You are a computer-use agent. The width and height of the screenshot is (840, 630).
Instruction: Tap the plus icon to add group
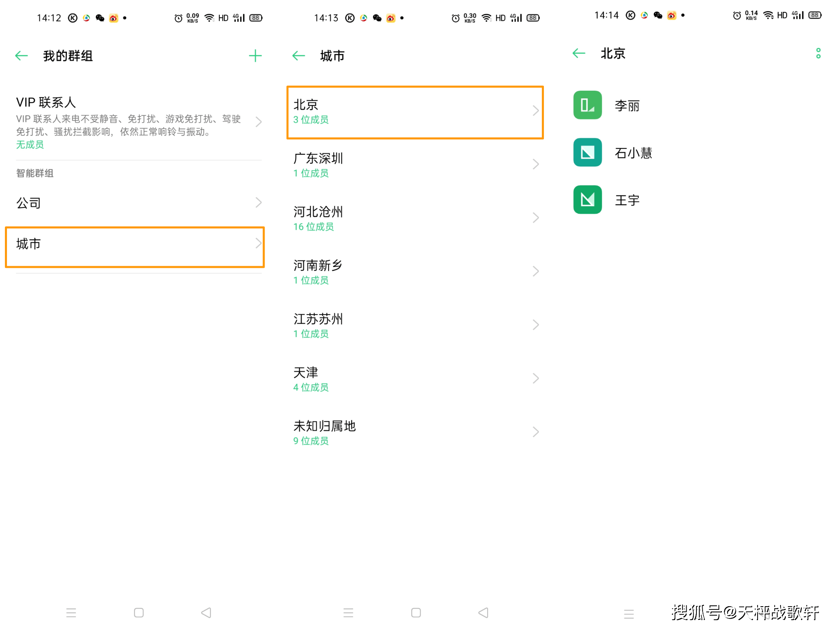tap(255, 56)
